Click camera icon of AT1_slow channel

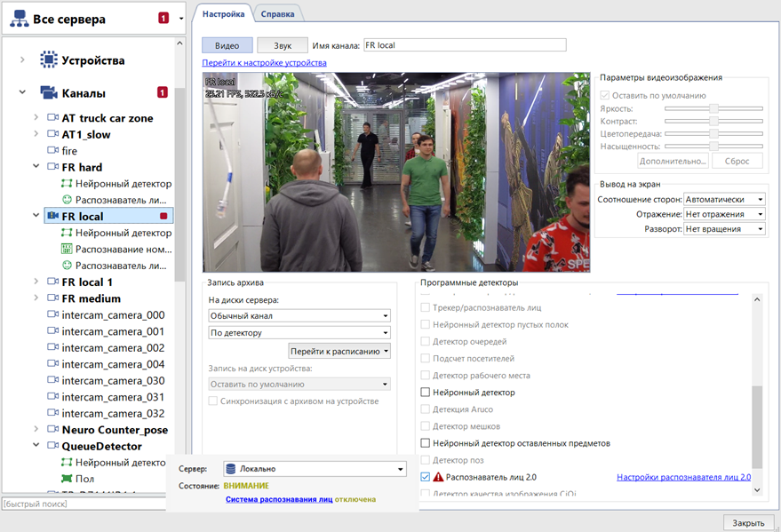52,134
